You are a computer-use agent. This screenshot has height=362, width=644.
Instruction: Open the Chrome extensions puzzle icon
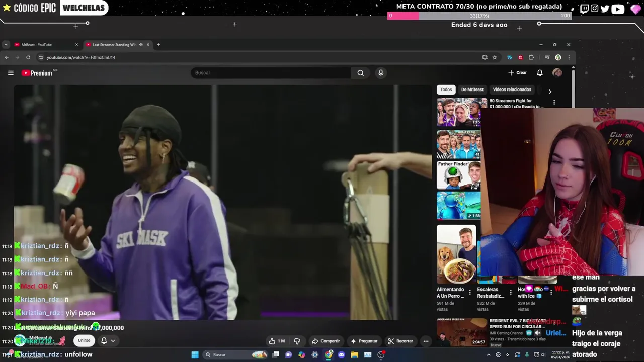pos(531,57)
